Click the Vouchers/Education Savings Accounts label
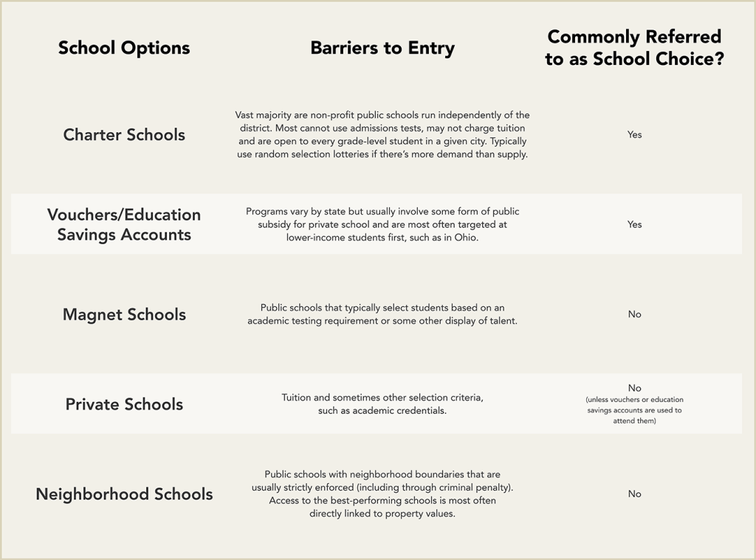Screen dimensions: 756x560 pyautogui.click(x=124, y=224)
